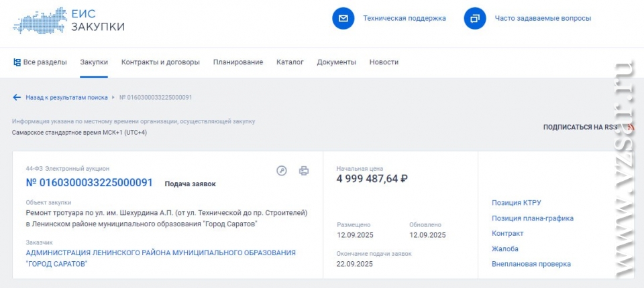
Task: Click the RSS feed icon
Action: pos(630,127)
